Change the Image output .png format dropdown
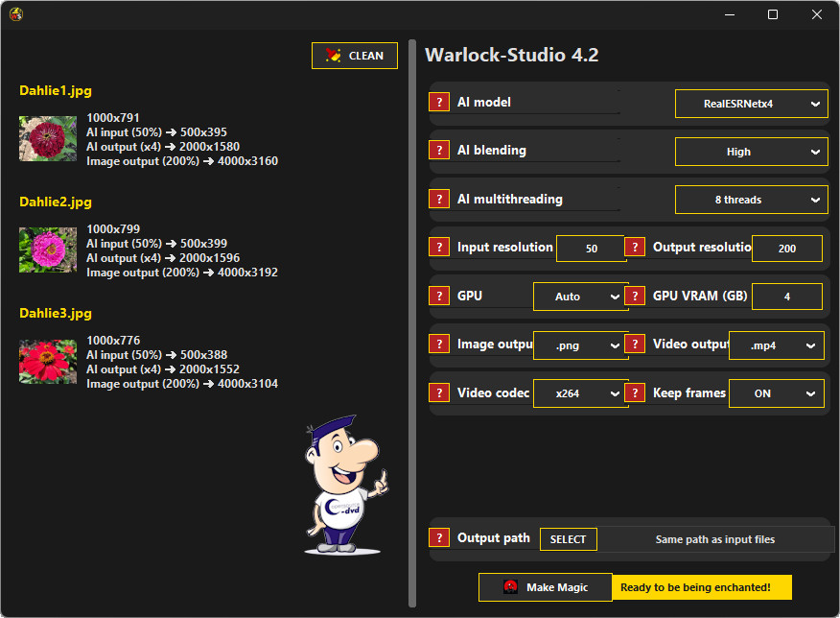The height and width of the screenshot is (618, 840). [x=579, y=345]
